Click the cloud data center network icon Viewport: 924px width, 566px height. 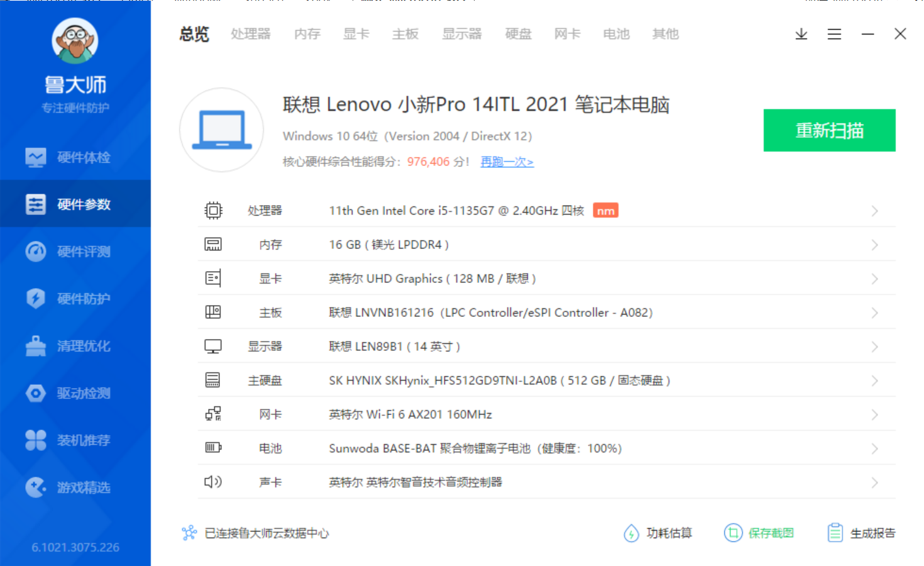click(x=189, y=533)
